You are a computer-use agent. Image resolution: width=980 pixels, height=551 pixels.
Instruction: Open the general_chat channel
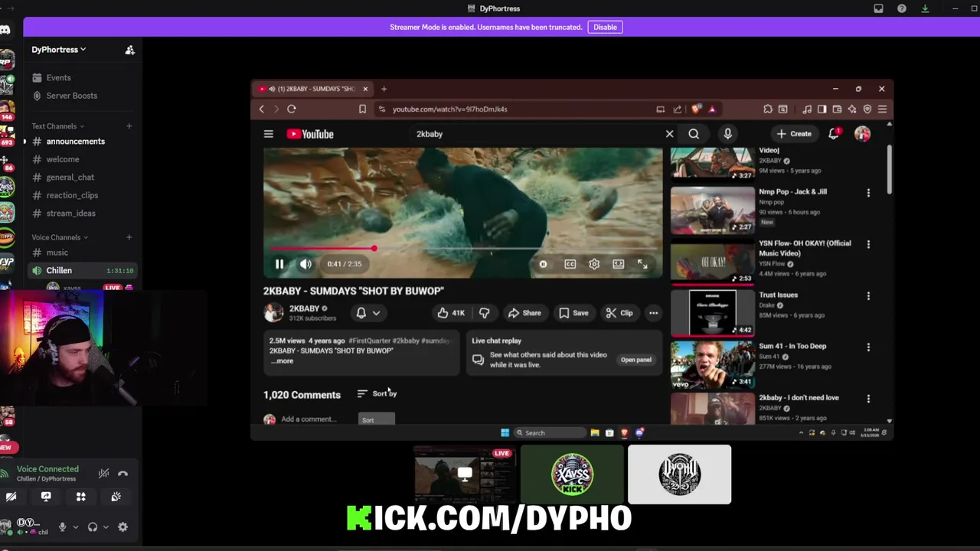(70, 178)
